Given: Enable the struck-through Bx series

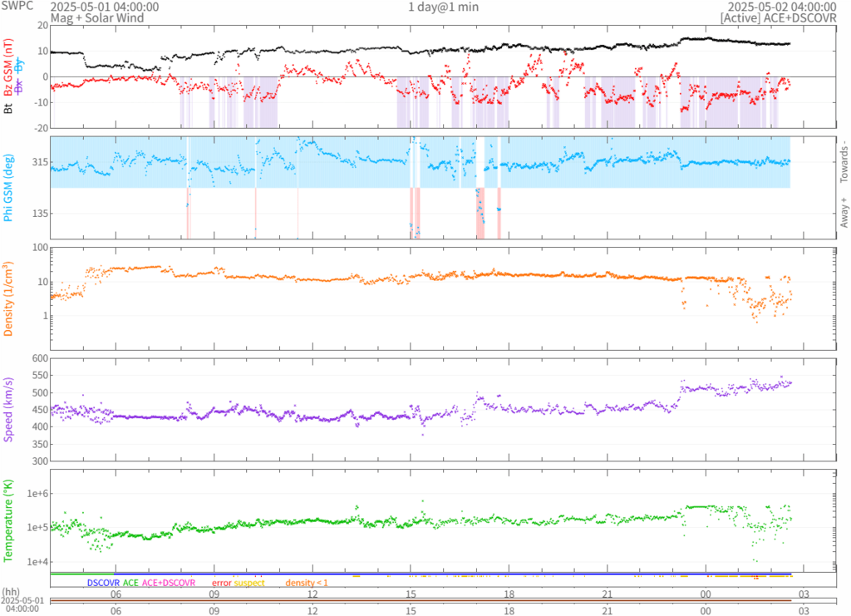Looking at the screenshot, I should (20, 85).
